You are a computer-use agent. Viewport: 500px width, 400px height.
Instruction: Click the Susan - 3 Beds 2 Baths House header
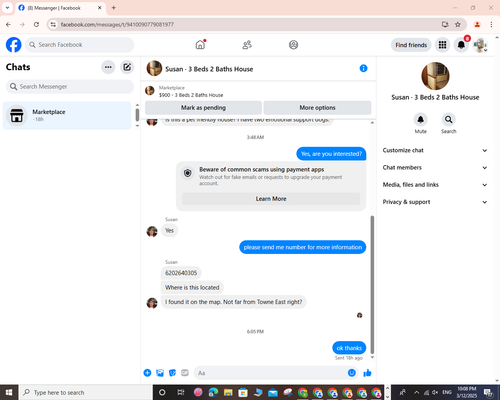[209, 69]
